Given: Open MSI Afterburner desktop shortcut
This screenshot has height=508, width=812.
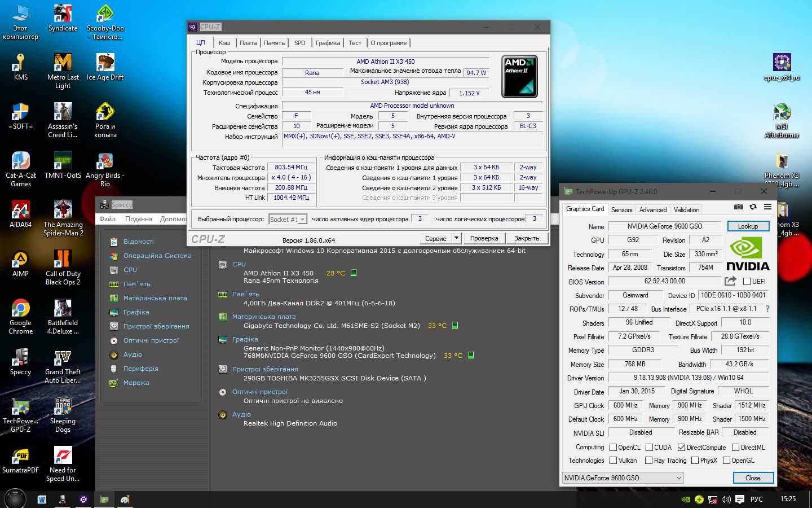Looking at the screenshot, I should coord(782,120).
